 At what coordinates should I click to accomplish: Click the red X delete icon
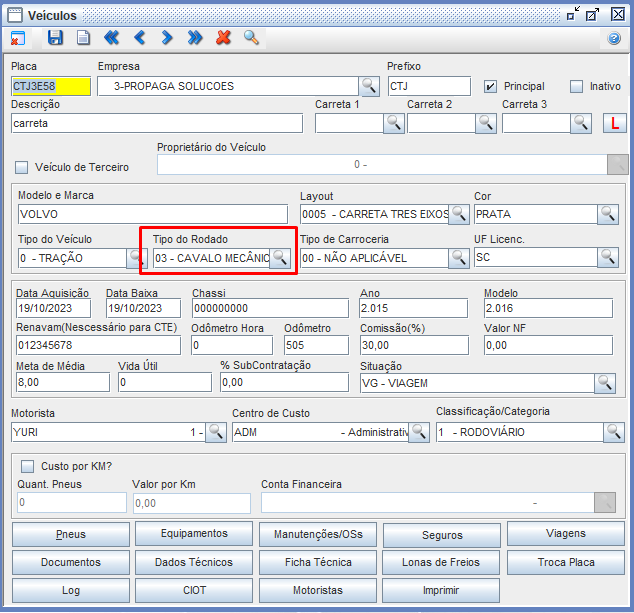click(223, 38)
